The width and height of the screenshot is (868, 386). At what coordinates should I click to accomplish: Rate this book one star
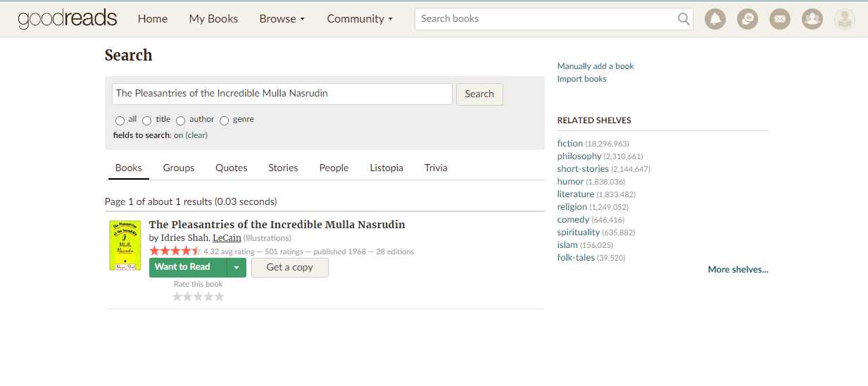pyautogui.click(x=177, y=297)
